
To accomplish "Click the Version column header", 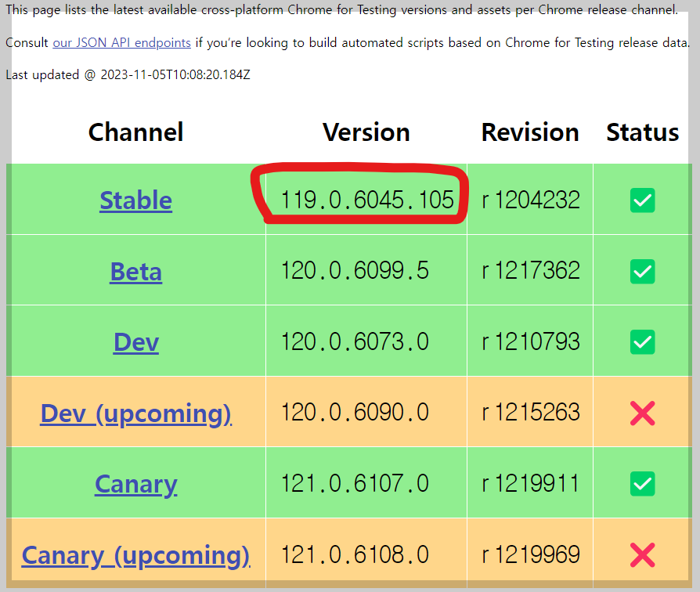I will [x=366, y=132].
